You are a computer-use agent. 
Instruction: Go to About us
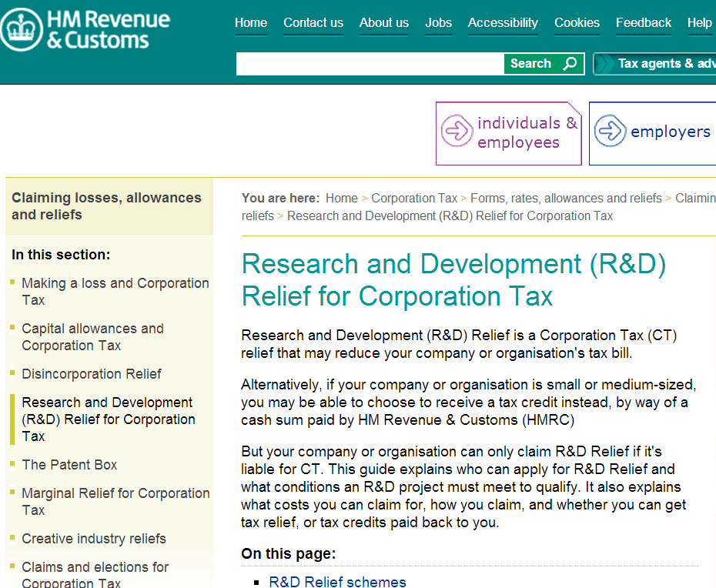pyautogui.click(x=384, y=23)
